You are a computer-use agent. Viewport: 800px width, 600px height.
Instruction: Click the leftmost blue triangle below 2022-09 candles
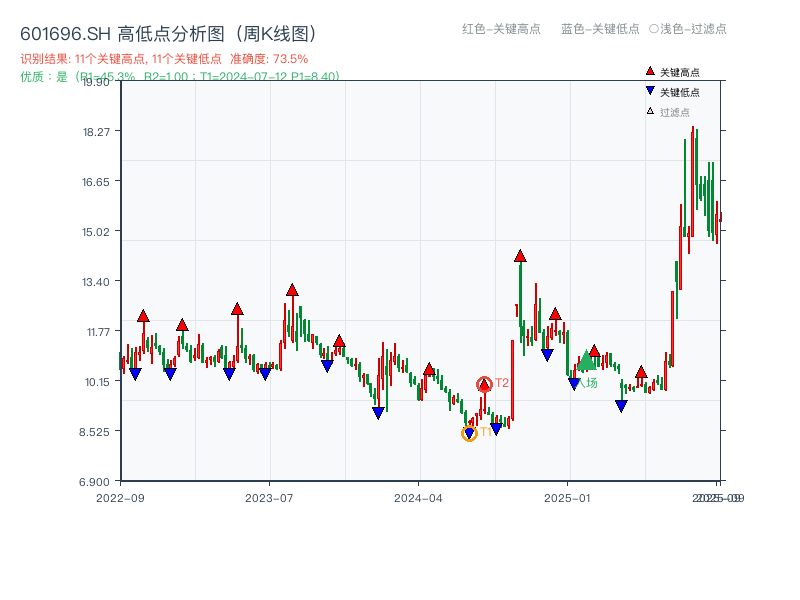click(136, 372)
